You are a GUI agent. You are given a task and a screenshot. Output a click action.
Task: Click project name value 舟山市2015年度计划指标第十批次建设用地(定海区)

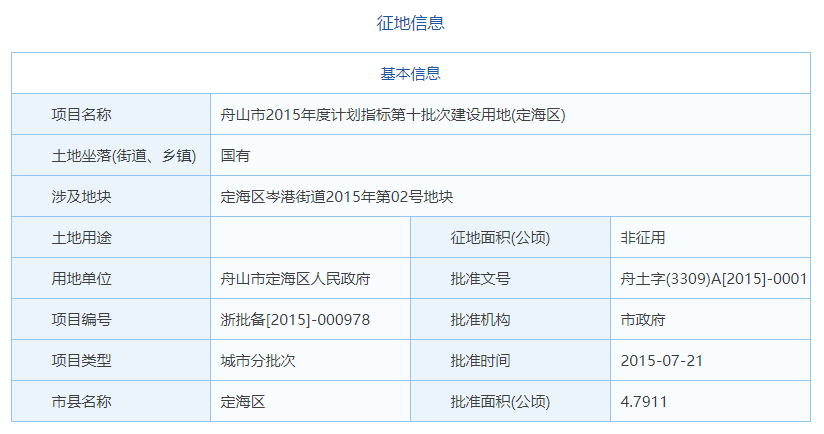click(x=393, y=115)
